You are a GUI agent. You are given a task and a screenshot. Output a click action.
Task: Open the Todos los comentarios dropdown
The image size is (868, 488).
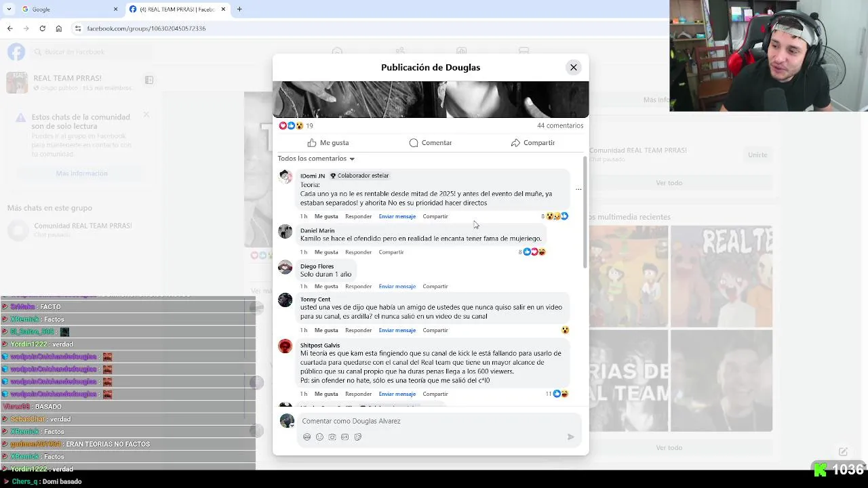click(317, 159)
